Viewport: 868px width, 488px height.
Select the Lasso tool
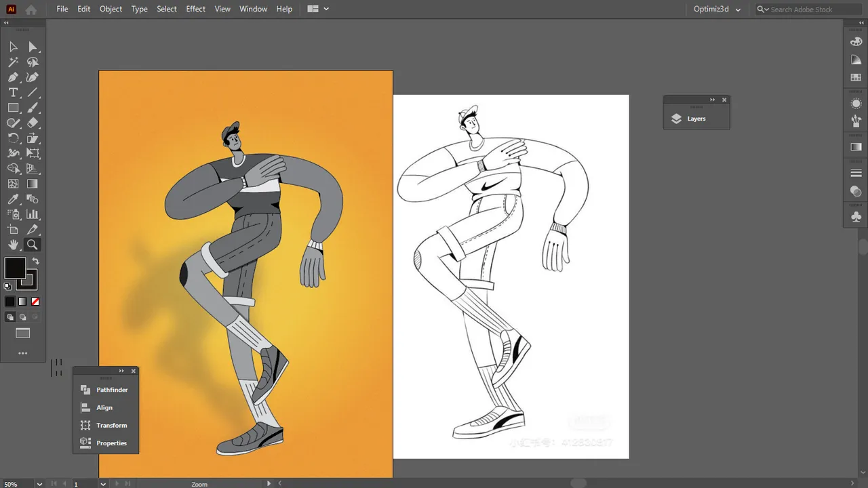[x=32, y=62]
